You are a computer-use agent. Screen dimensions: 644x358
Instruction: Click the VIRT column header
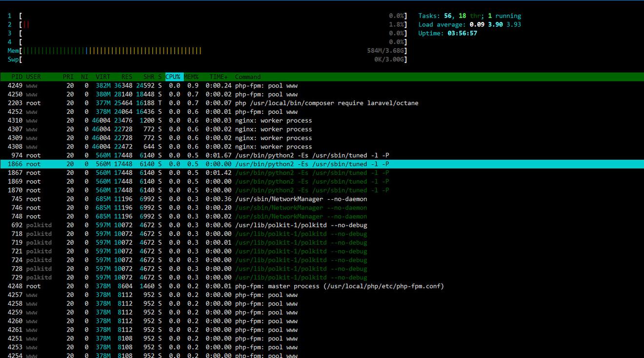click(103, 77)
